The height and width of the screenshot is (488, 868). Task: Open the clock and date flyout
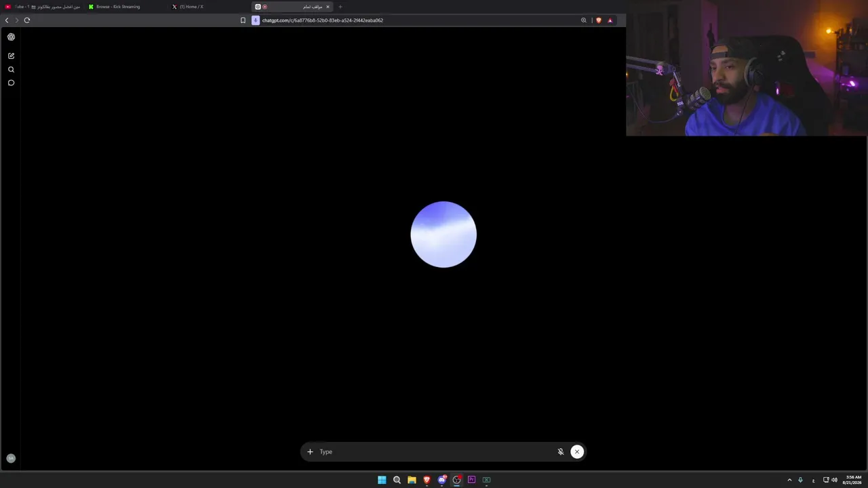[x=853, y=480]
